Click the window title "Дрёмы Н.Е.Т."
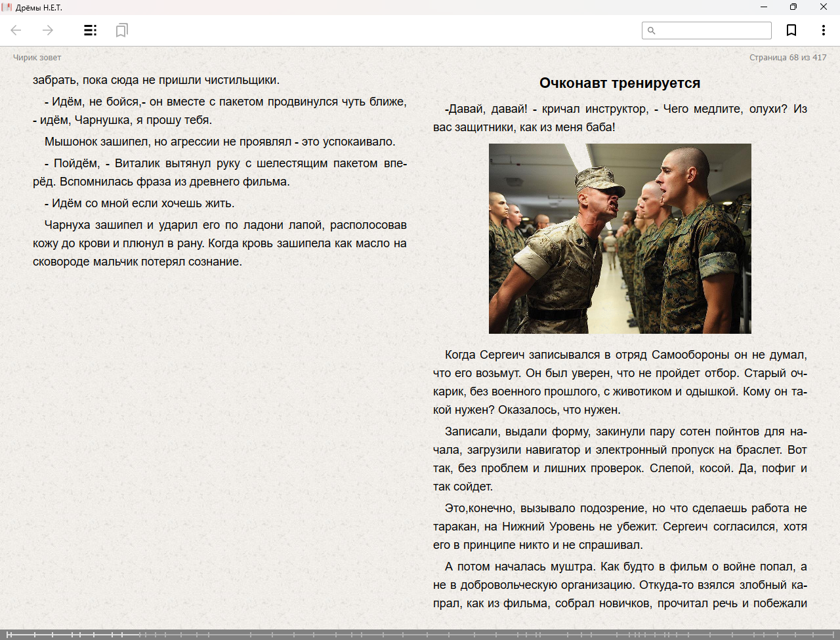The height and width of the screenshot is (640, 840). pyautogui.click(x=39, y=7)
